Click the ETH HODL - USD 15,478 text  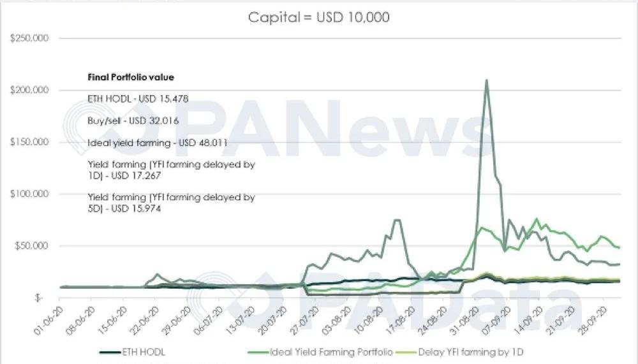coord(137,99)
